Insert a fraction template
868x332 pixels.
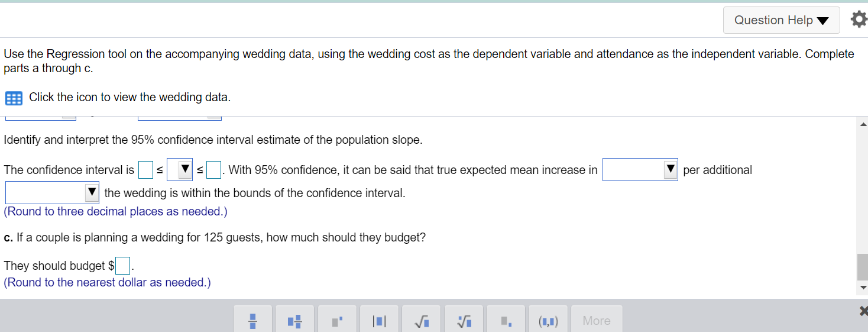(x=252, y=321)
